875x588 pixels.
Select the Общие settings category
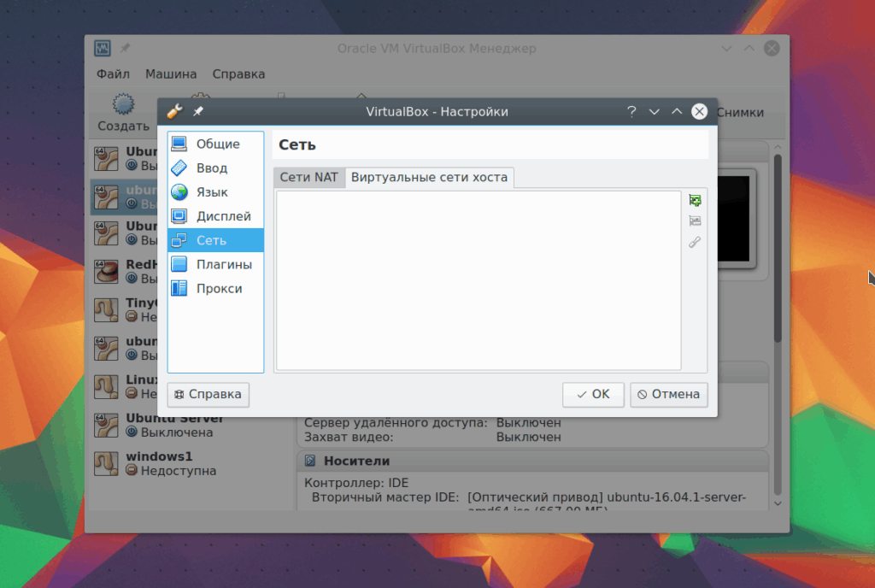pos(215,144)
